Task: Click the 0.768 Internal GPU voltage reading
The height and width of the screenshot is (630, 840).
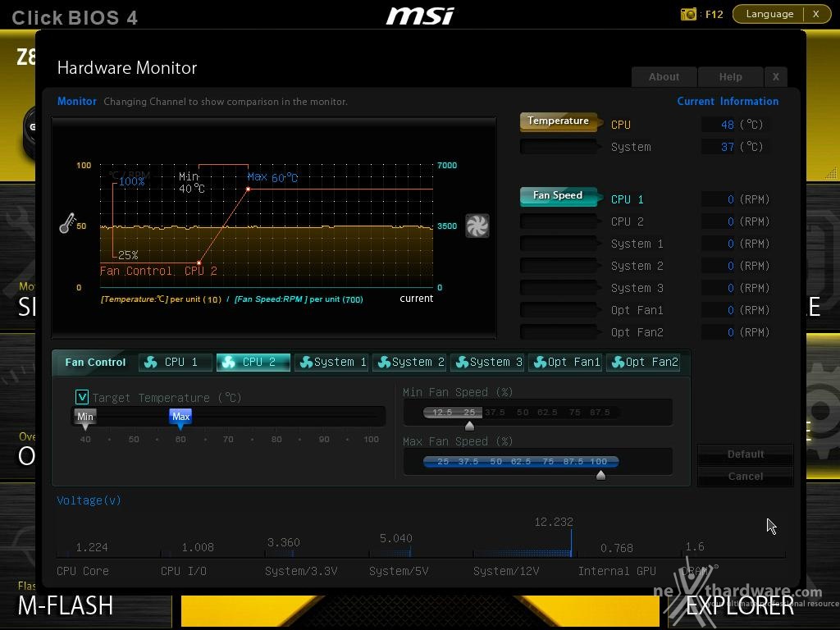Action: pos(617,548)
